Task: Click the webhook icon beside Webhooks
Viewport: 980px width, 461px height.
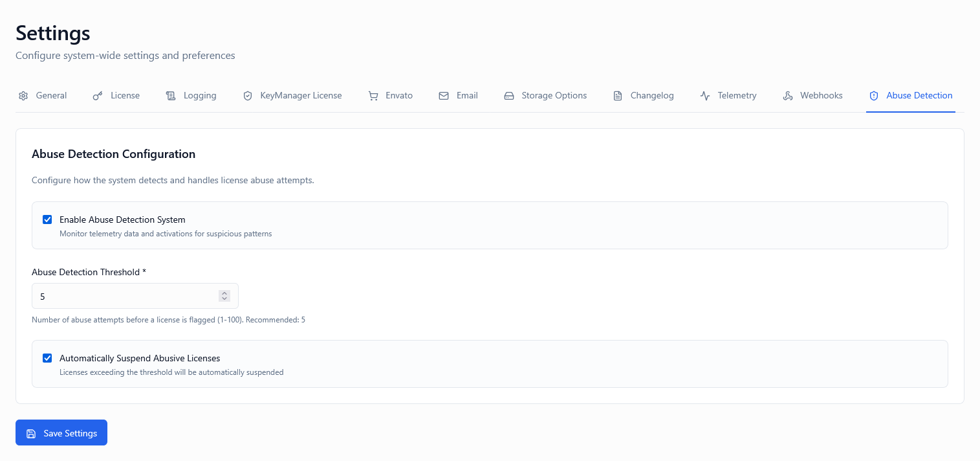Action: (788, 96)
